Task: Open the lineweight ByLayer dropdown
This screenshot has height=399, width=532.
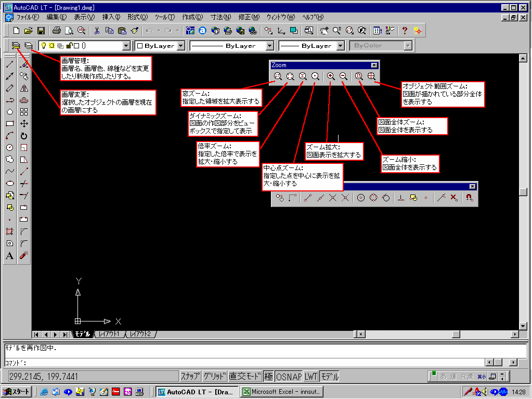Action: 341,45
